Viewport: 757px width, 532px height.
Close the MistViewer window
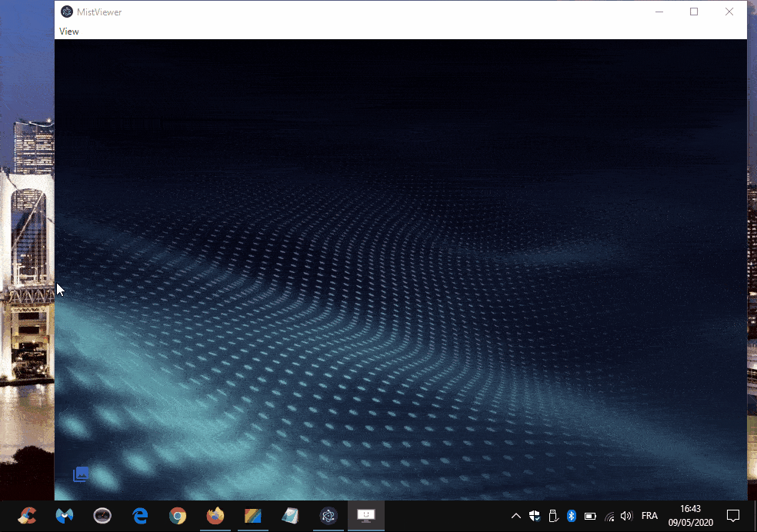(729, 12)
